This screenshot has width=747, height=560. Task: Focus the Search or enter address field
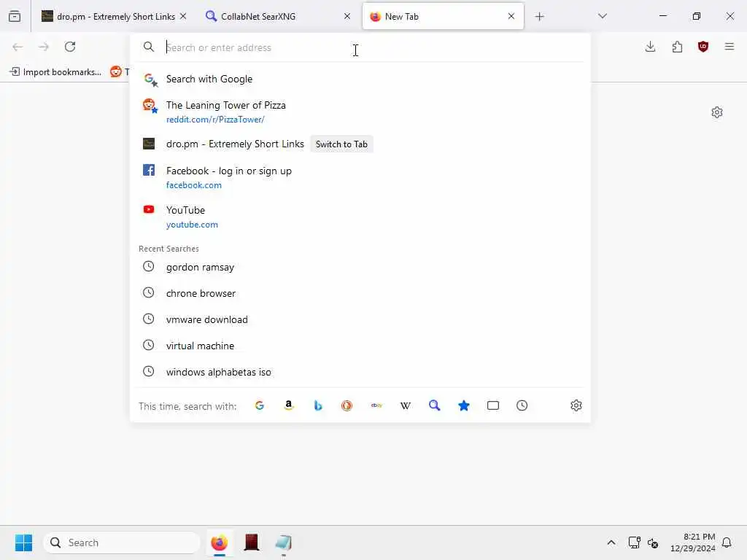(360, 47)
